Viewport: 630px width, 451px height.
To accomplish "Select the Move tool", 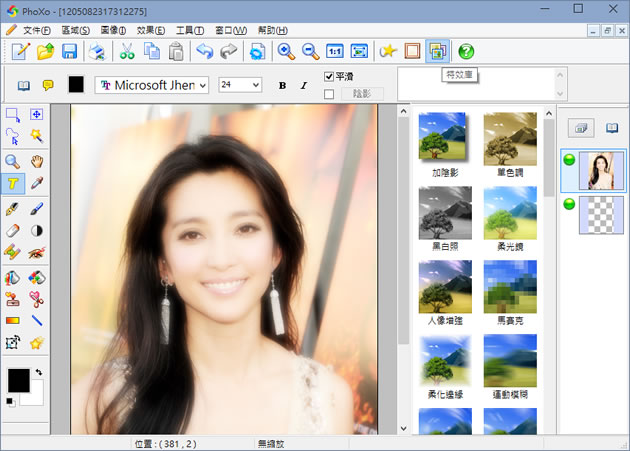I will coord(37,115).
